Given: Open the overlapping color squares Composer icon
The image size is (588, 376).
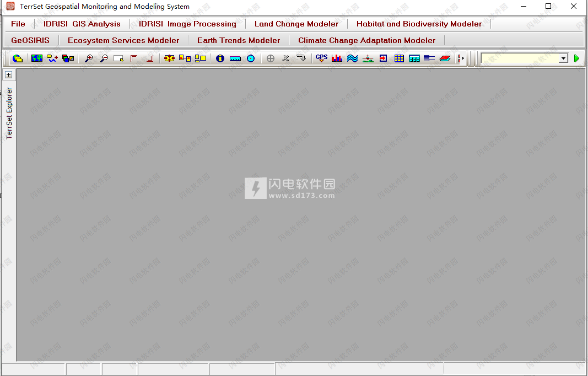Looking at the screenshot, I should tap(68, 58).
